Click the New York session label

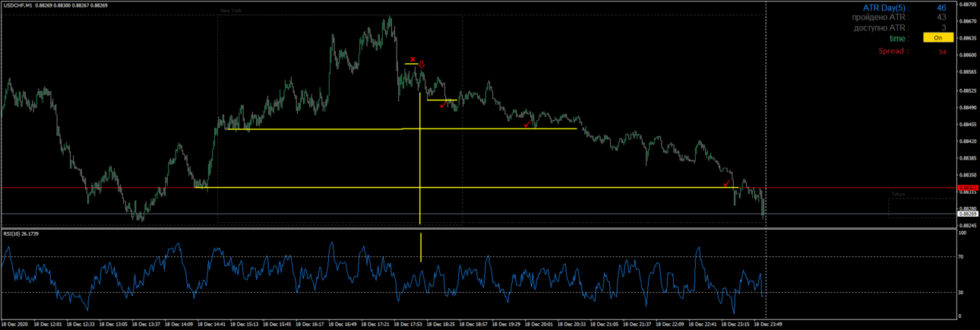(231, 11)
